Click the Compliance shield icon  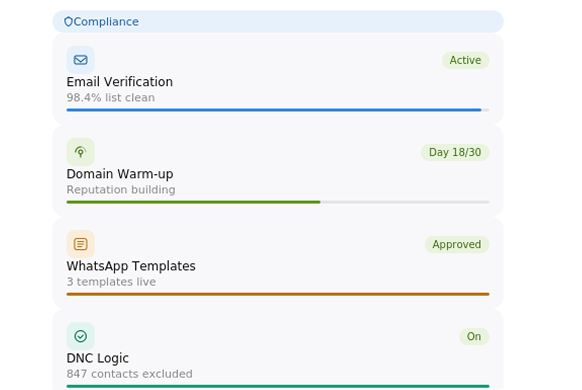(x=68, y=22)
